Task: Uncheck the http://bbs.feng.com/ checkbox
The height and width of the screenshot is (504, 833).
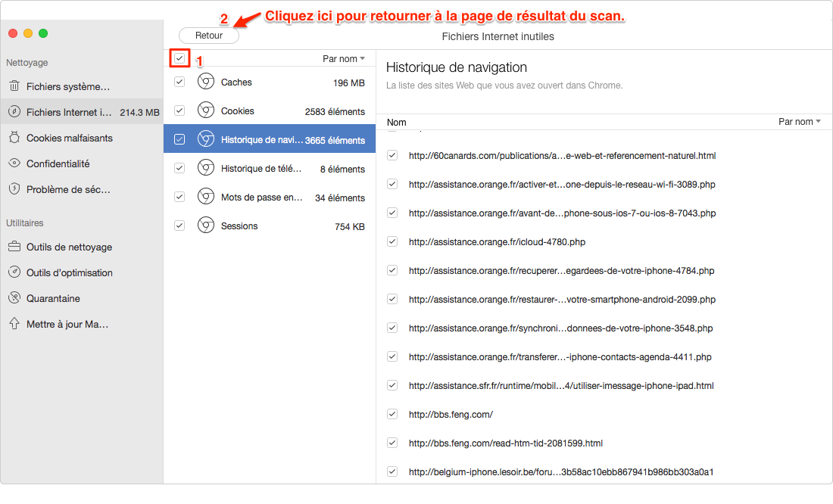Action: coord(392,414)
